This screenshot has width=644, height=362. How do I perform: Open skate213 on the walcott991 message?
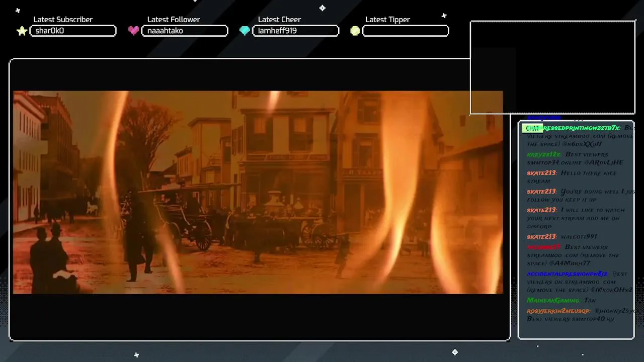pyautogui.click(x=541, y=237)
